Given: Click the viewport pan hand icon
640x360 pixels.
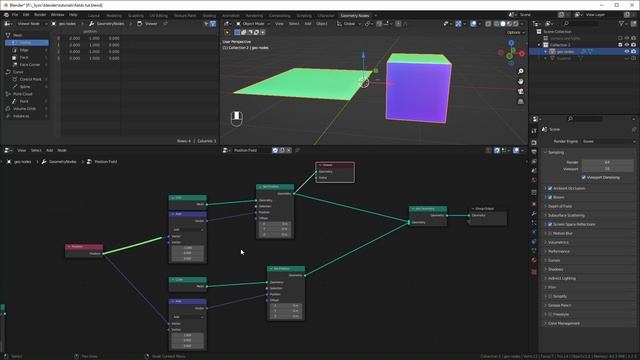Looking at the screenshot, I should pyautogui.click(x=520, y=81).
